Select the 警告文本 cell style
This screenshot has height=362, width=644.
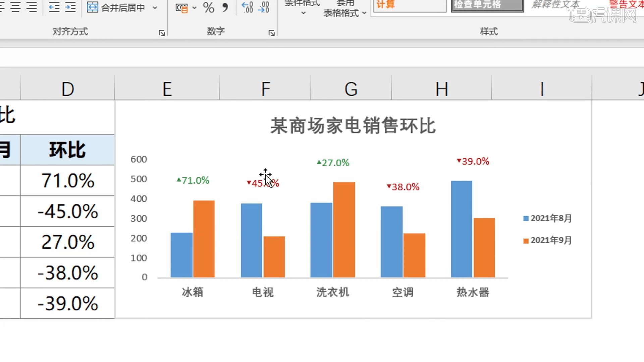tap(627, 4)
